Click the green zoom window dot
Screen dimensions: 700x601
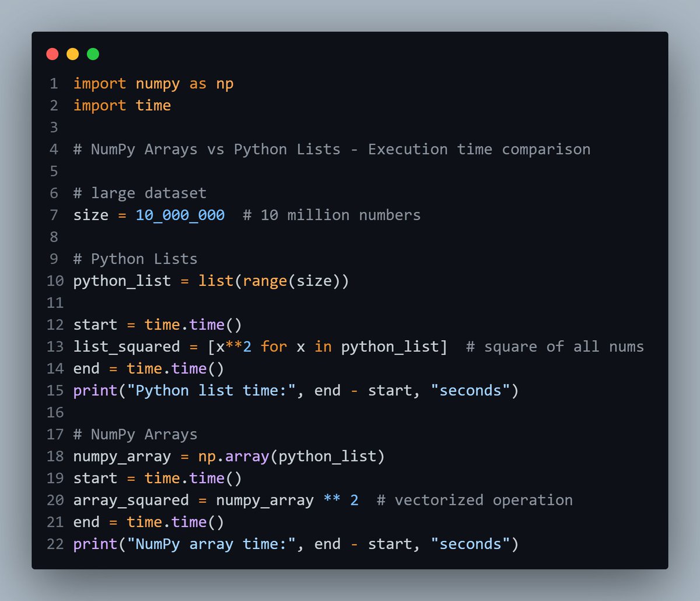(x=93, y=54)
